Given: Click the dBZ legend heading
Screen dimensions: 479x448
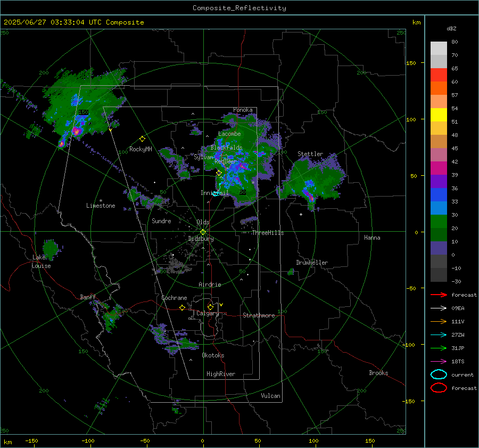Looking at the screenshot, I should pyautogui.click(x=451, y=28).
